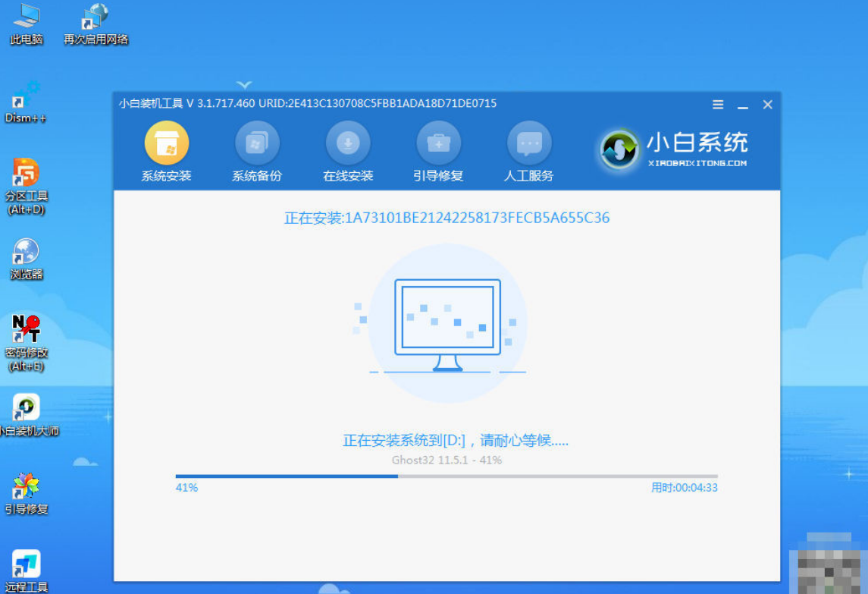Open the hamburger menu in title bar
The image size is (868, 594).
pyautogui.click(x=717, y=105)
